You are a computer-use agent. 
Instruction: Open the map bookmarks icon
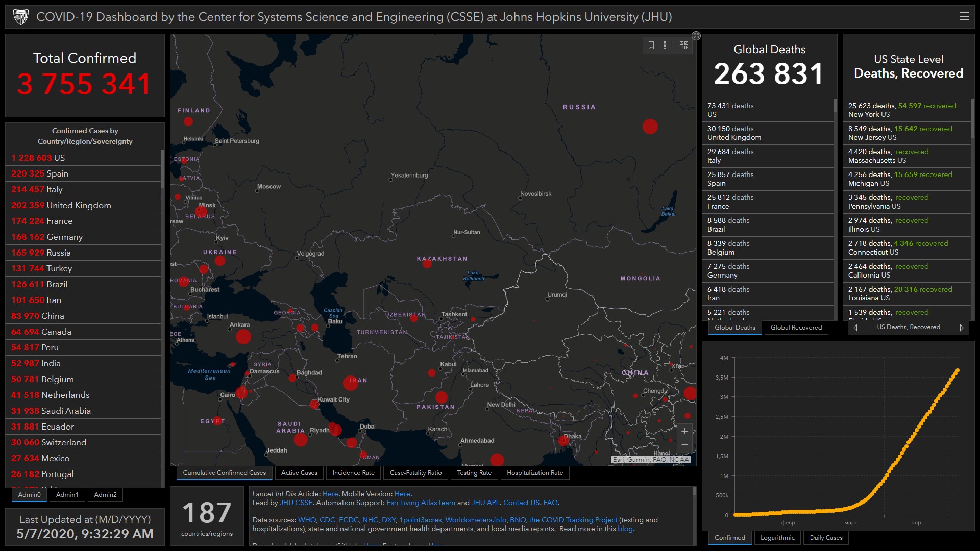tap(651, 45)
